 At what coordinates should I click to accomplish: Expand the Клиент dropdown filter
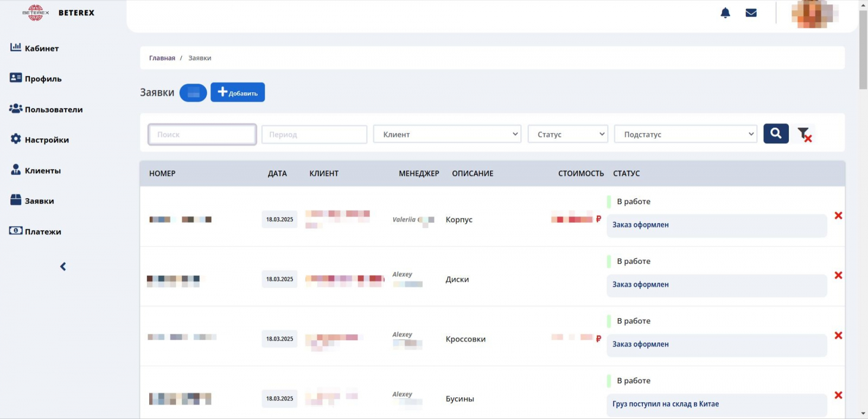pyautogui.click(x=446, y=134)
